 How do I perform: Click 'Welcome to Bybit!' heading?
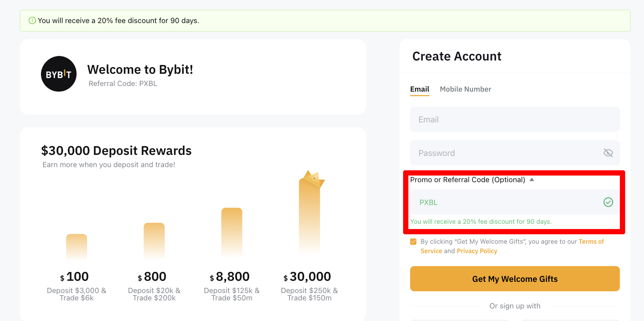140,70
